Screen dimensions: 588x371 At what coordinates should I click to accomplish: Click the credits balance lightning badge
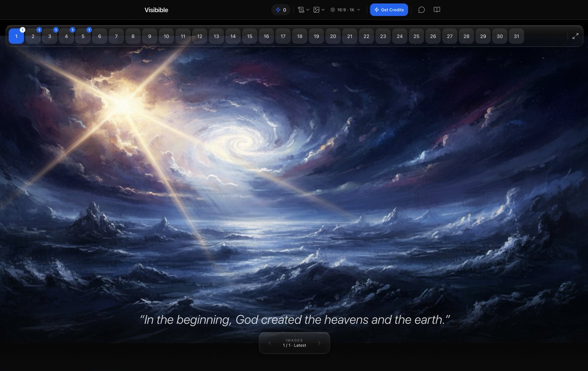[281, 10]
